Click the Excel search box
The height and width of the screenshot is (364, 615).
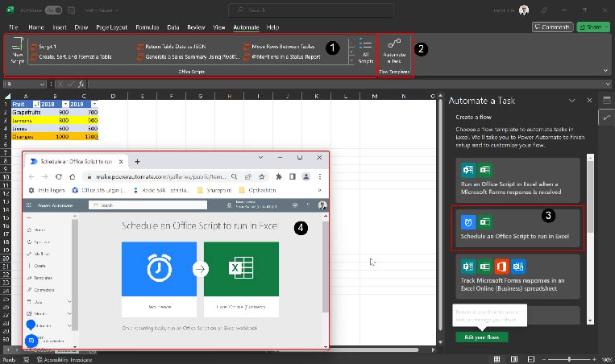(x=311, y=10)
